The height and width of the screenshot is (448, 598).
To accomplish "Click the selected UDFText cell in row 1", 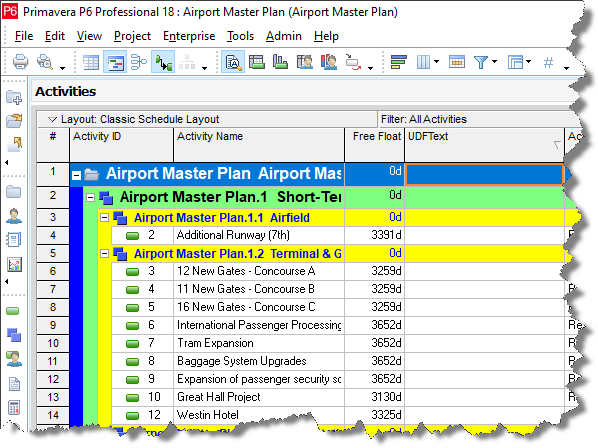I will [484, 175].
